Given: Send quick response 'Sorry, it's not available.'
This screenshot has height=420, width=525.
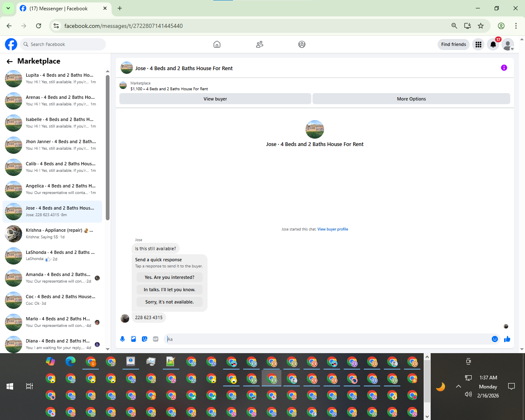Looking at the screenshot, I should point(169,302).
